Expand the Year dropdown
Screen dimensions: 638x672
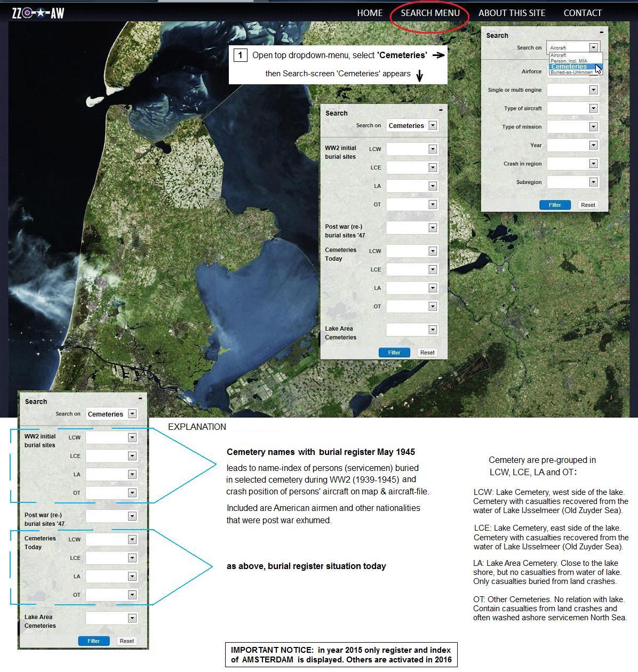click(x=593, y=145)
